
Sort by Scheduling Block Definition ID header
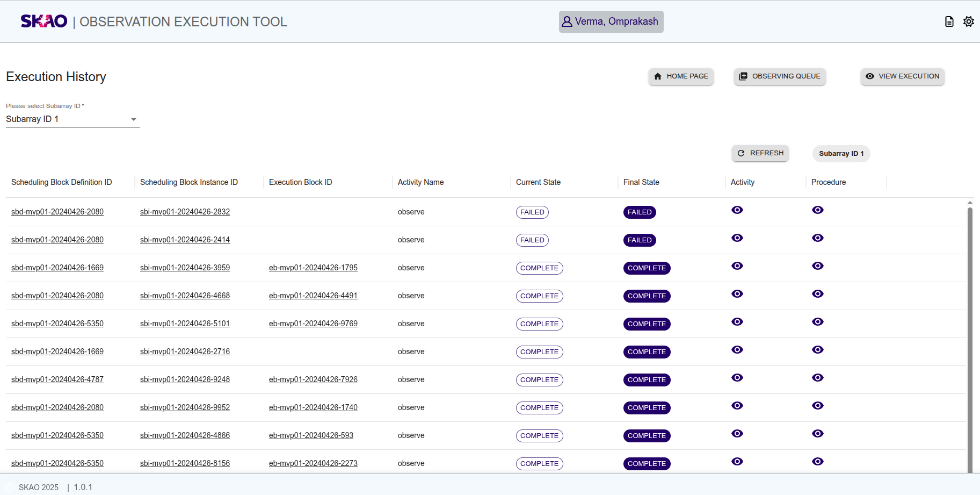(x=62, y=182)
